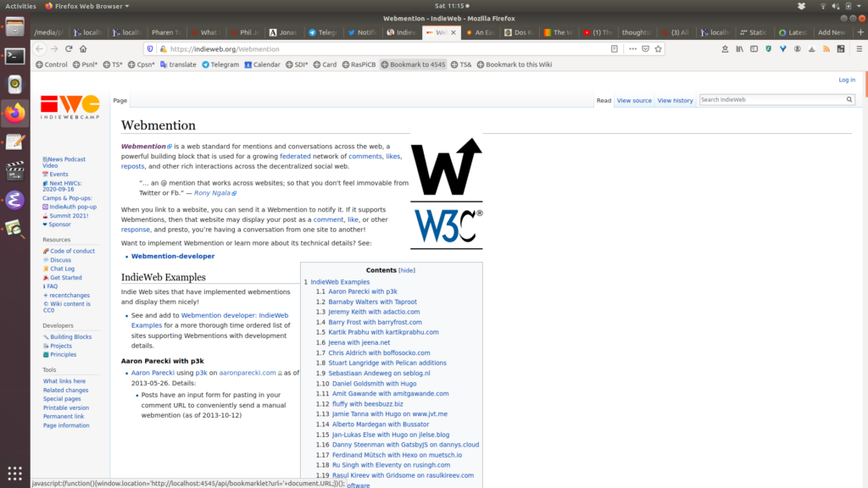Open 'Bookmark to this Wiki' bookmark

(x=515, y=64)
